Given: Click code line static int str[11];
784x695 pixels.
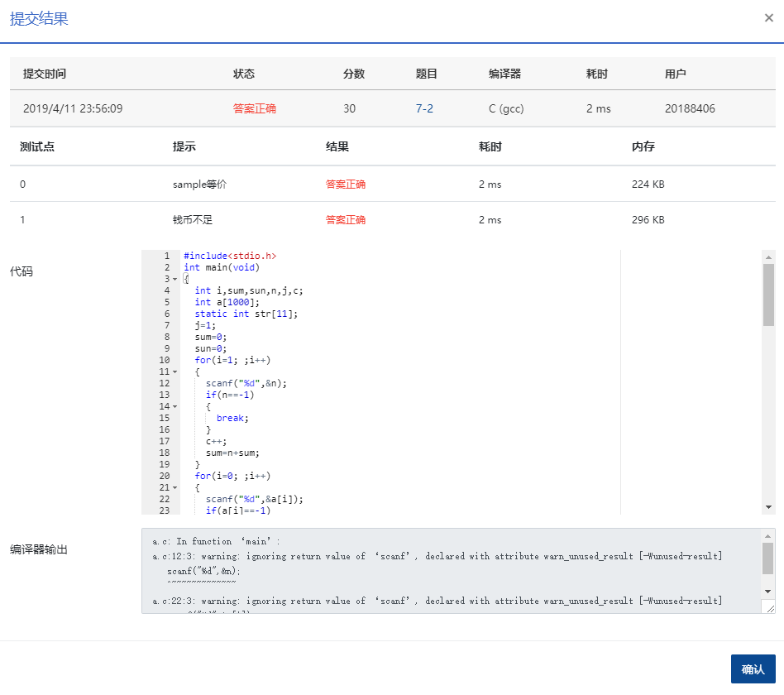Looking at the screenshot, I should point(246,314).
